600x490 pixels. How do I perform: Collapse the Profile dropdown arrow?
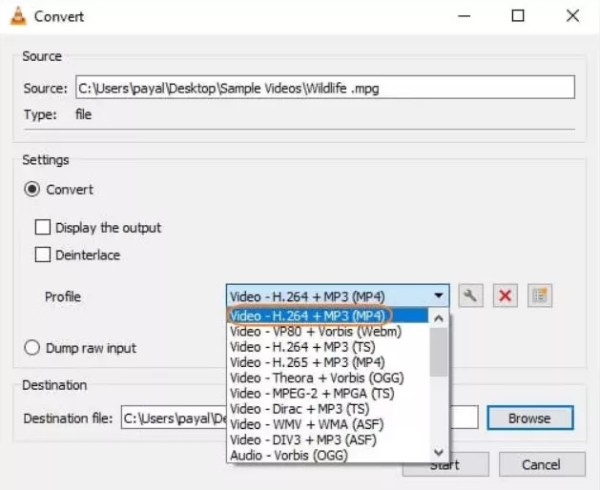(439, 296)
